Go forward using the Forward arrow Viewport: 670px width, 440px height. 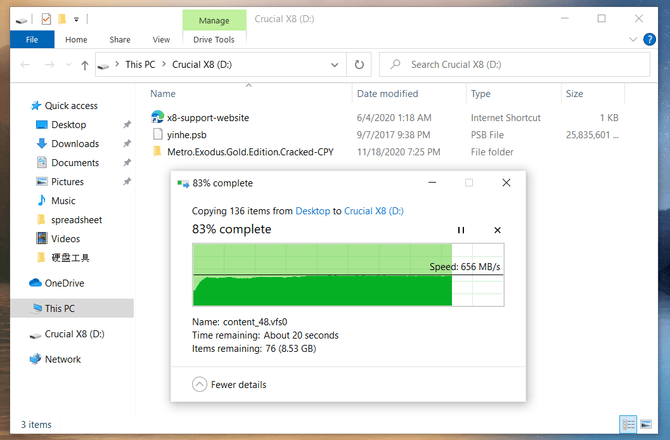(x=50, y=65)
